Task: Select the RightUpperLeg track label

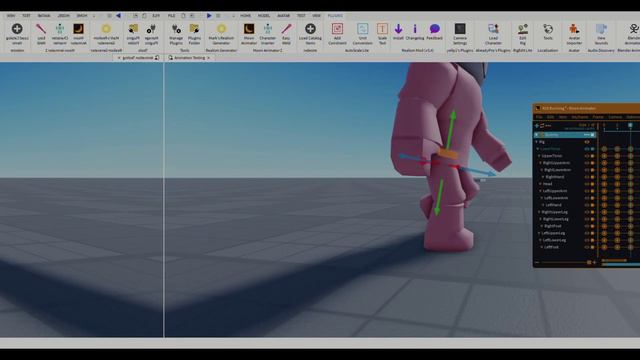Action: tap(555, 212)
